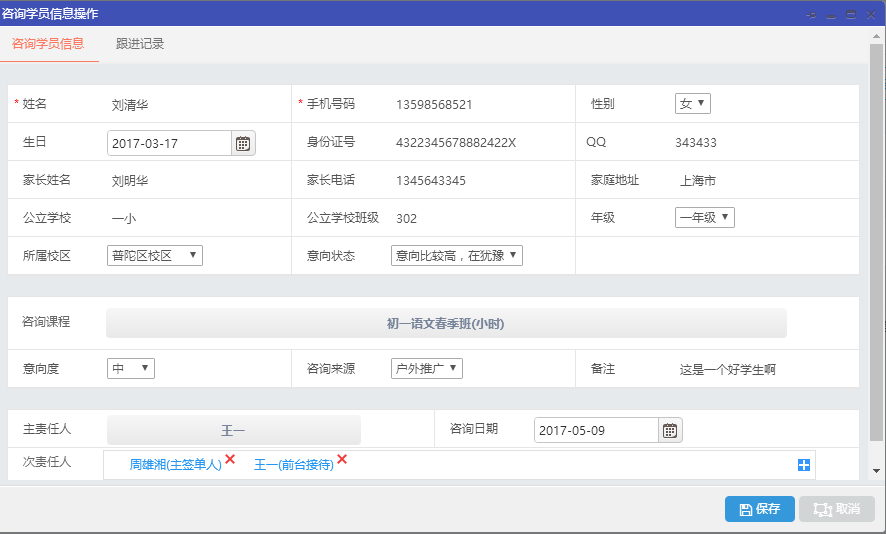Open the consultation date calendar icon
Image resolution: width=886 pixels, height=534 pixels.
670,431
